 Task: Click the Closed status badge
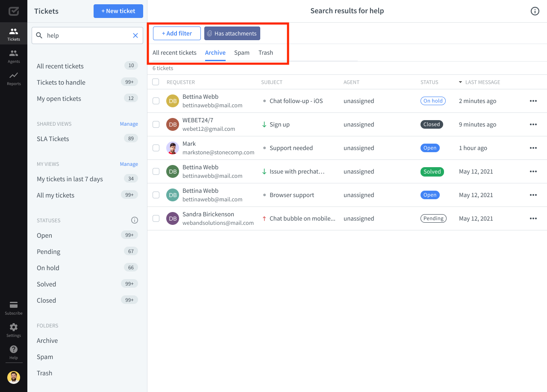[x=432, y=124]
